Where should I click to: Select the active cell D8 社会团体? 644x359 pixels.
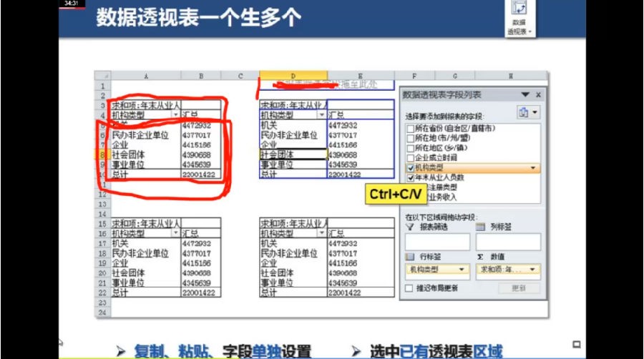click(x=293, y=154)
